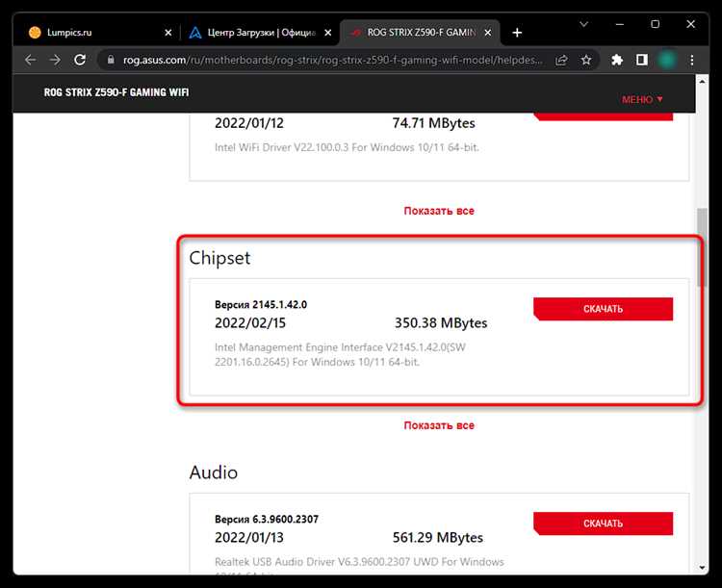This screenshot has width=722, height=588.
Task: Go forward in browser history
Action: click(x=55, y=60)
